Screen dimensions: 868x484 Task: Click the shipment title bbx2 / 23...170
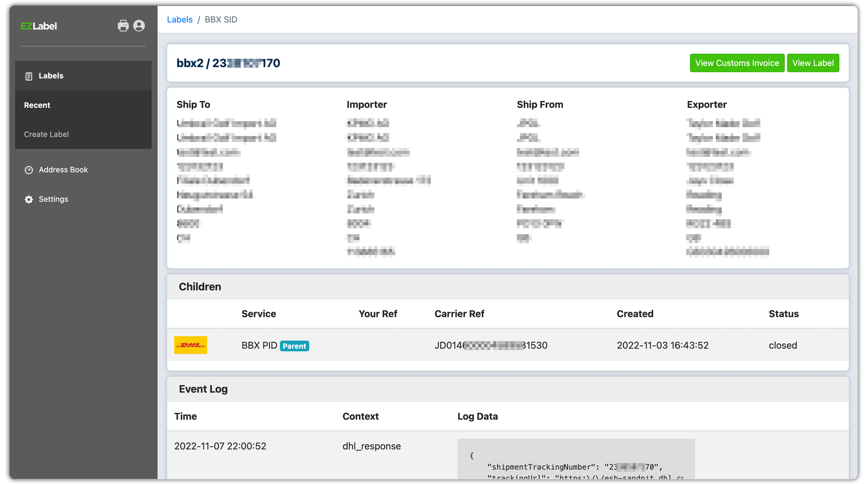[228, 63]
